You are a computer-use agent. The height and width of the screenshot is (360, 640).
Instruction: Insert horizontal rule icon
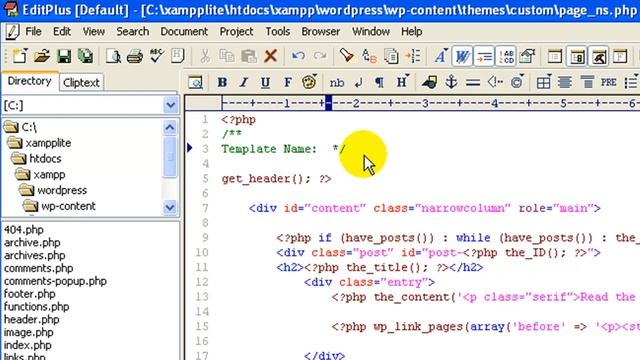pyautogui.click(x=473, y=83)
